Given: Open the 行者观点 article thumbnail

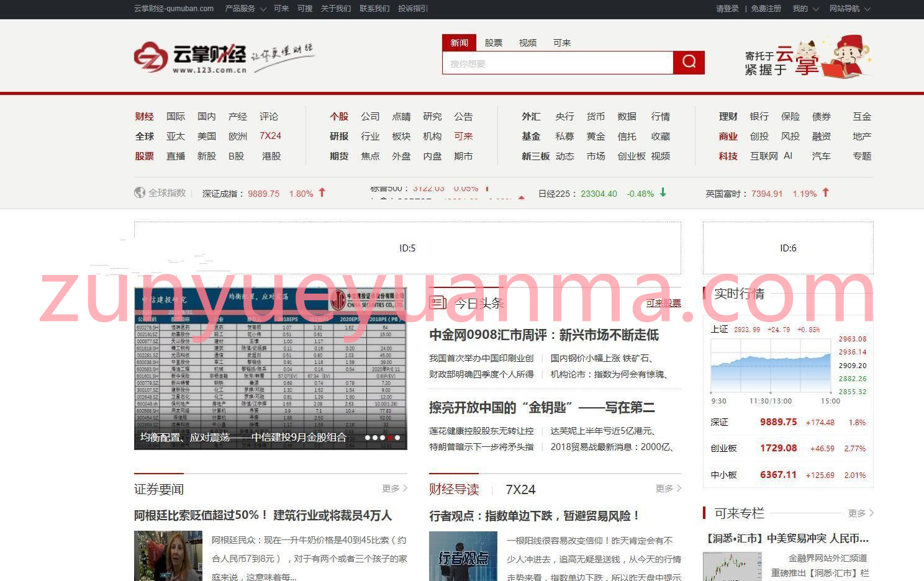Looking at the screenshot, I should (x=463, y=556).
